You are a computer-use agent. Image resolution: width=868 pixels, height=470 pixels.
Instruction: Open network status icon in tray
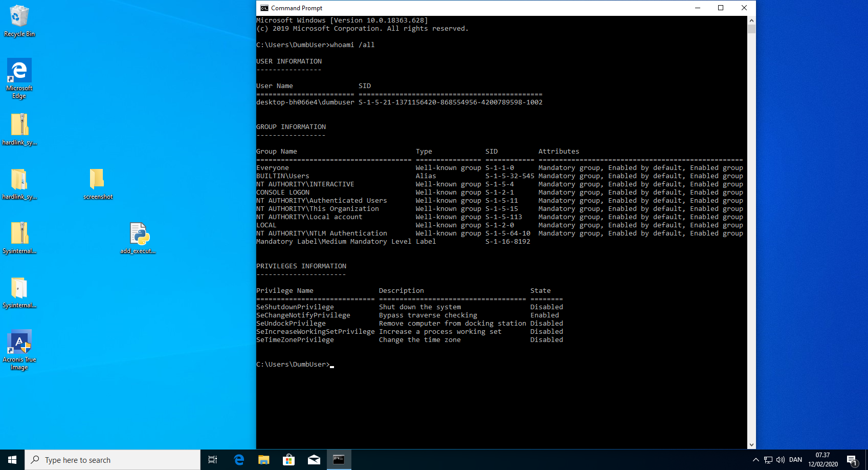(x=768, y=460)
